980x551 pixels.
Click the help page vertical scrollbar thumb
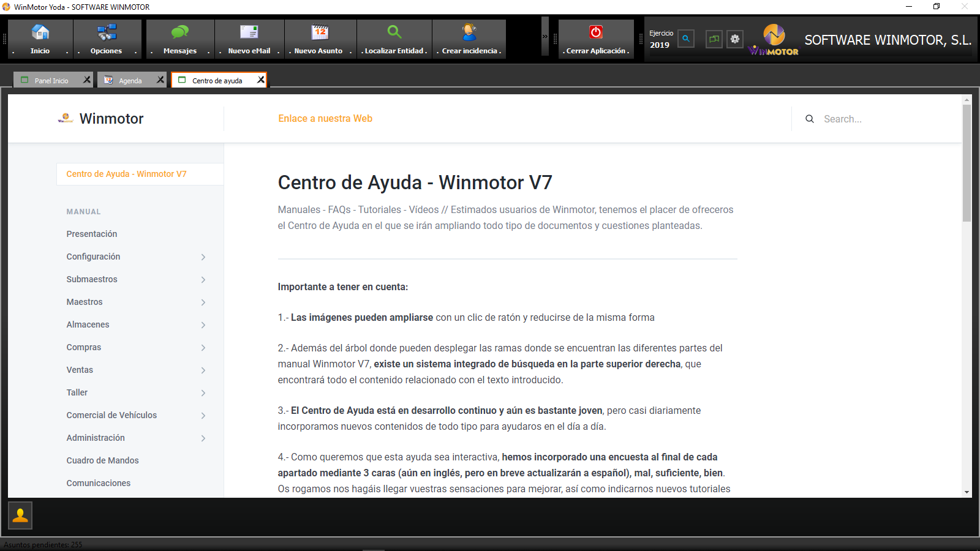967,163
